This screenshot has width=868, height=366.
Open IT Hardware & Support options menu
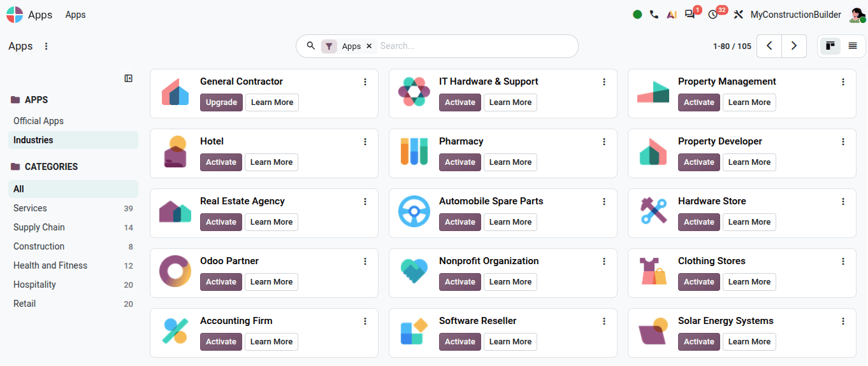tap(604, 81)
